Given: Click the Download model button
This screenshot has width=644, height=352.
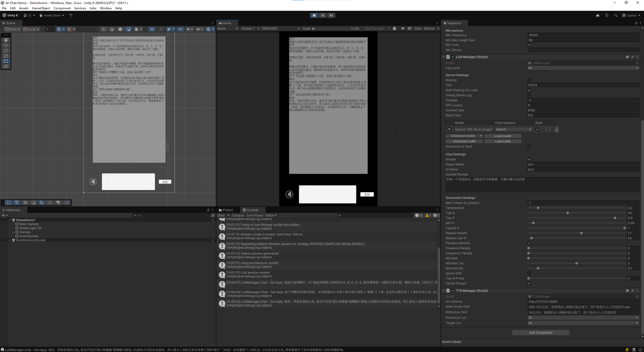Looking at the screenshot, I should click(464, 136).
